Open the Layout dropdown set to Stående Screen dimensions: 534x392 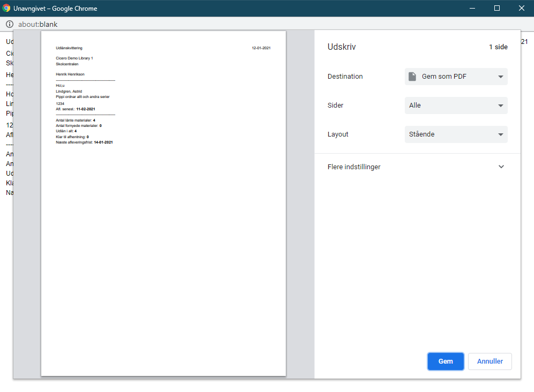point(456,134)
